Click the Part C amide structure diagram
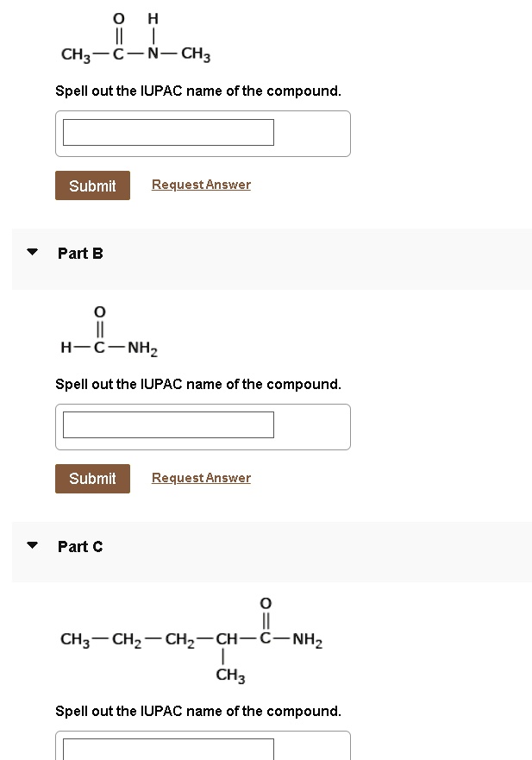The height and width of the screenshot is (760, 532). 191,641
